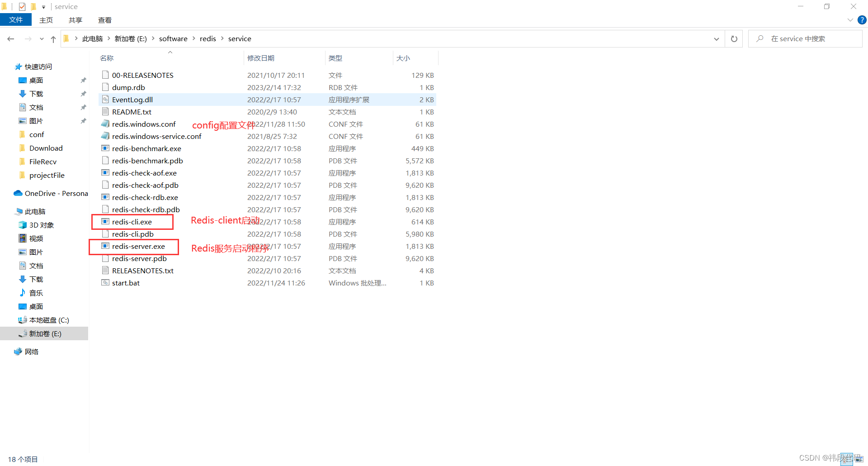
Task: Switch to the 共享 ribbon tab
Action: 75,20
